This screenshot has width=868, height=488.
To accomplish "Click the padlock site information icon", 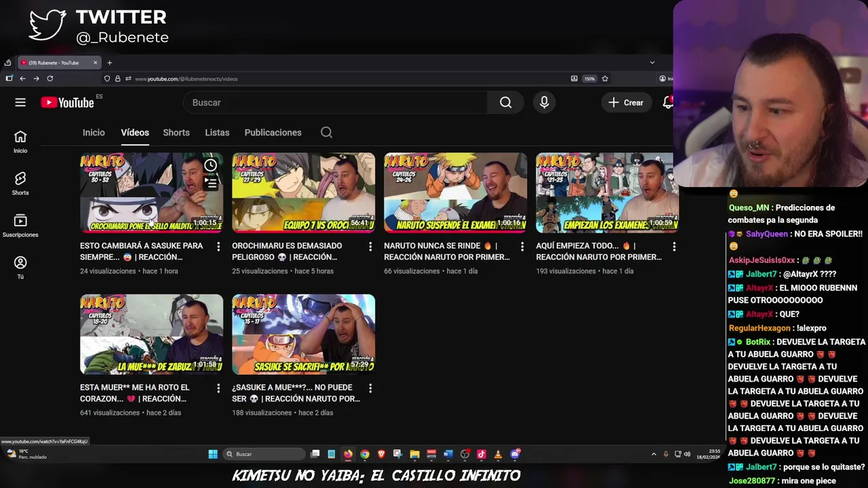I will point(117,79).
